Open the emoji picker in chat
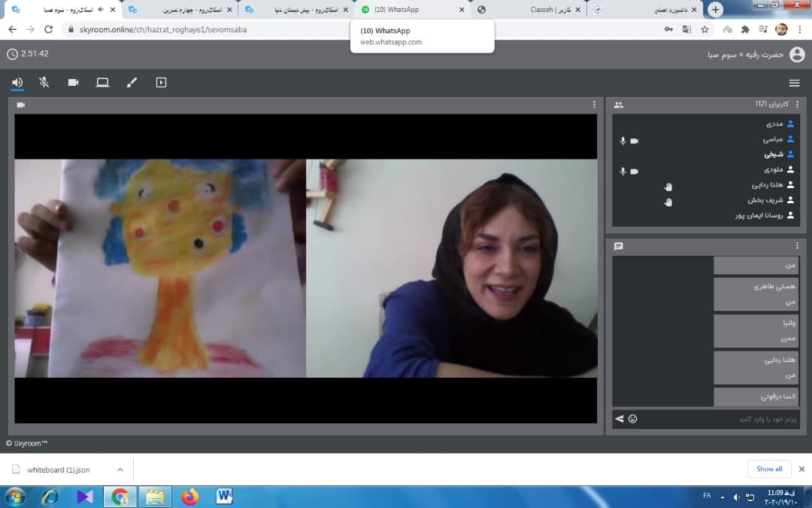The height and width of the screenshot is (508, 812). pyautogui.click(x=633, y=419)
